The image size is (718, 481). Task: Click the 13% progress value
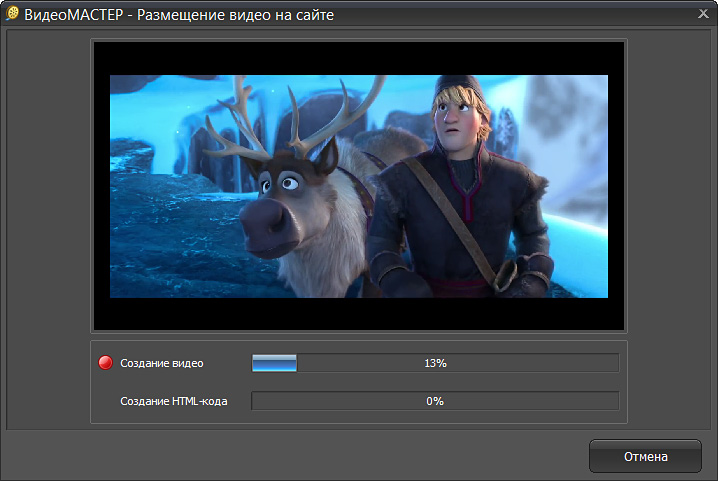click(435, 363)
